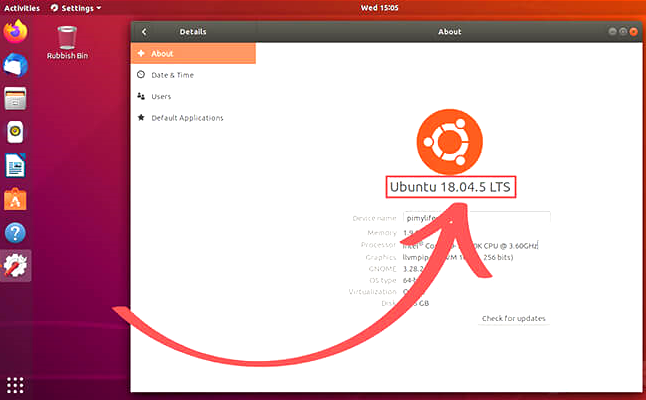Switch to Date & Time panel
This screenshot has height=400, width=646.
(193, 75)
